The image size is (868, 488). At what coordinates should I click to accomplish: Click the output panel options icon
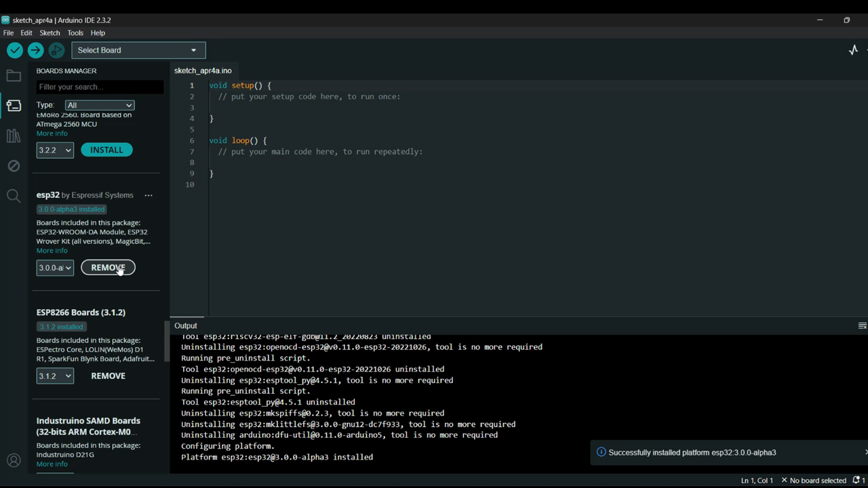pyautogui.click(x=862, y=326)
